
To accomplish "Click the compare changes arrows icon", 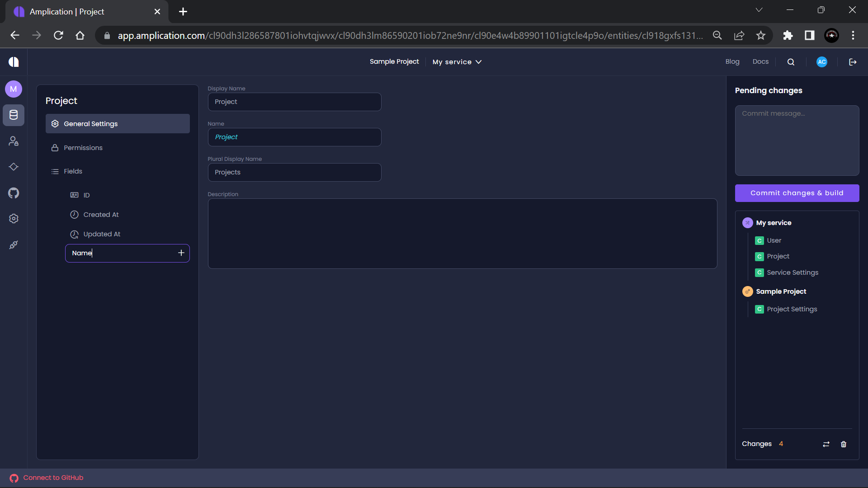I will coord(826,444).
